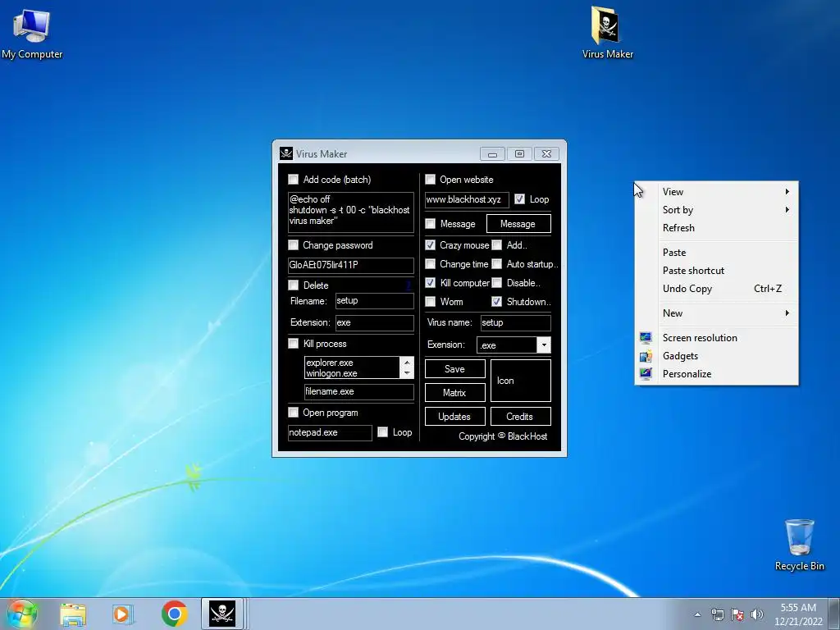
Task: Enable the Open website checkbox
Action: [x=430, y=180]
